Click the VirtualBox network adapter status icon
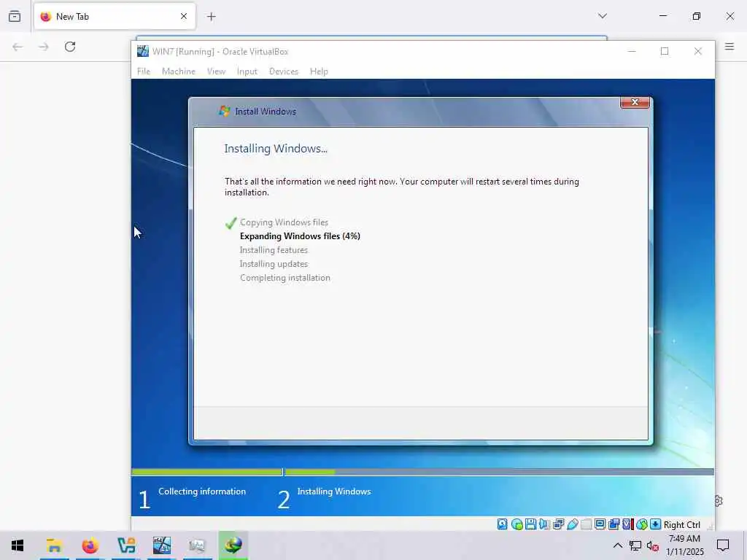This screenshot has height=560, width=747. coord(558,524)
